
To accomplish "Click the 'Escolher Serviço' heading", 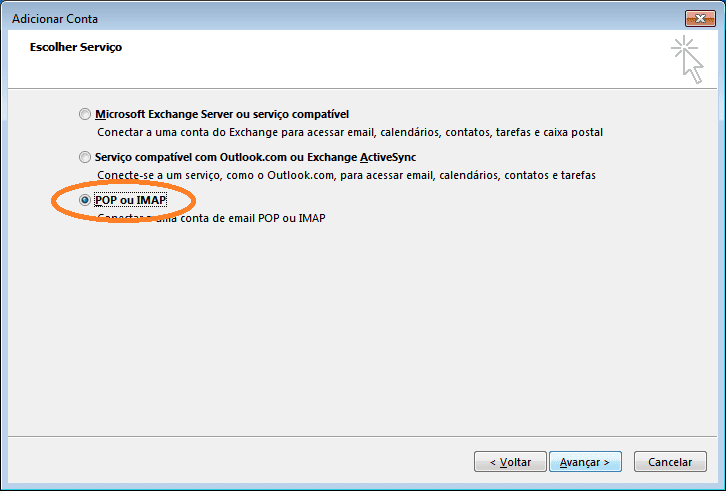I will [78, 47].
